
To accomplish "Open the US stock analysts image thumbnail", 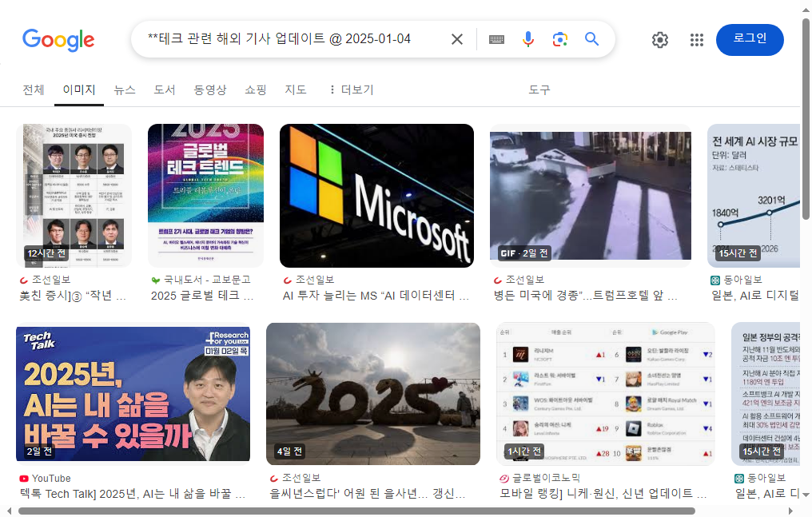I will coord(74,196).
